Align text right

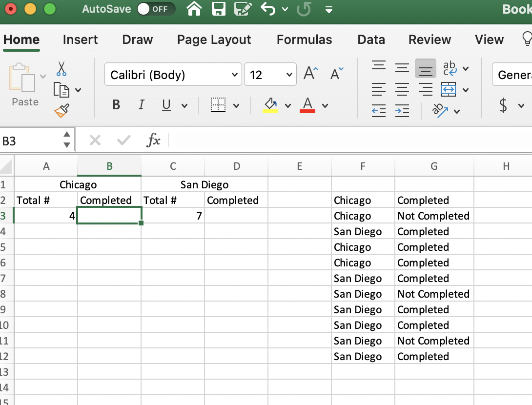pos(426,89)
